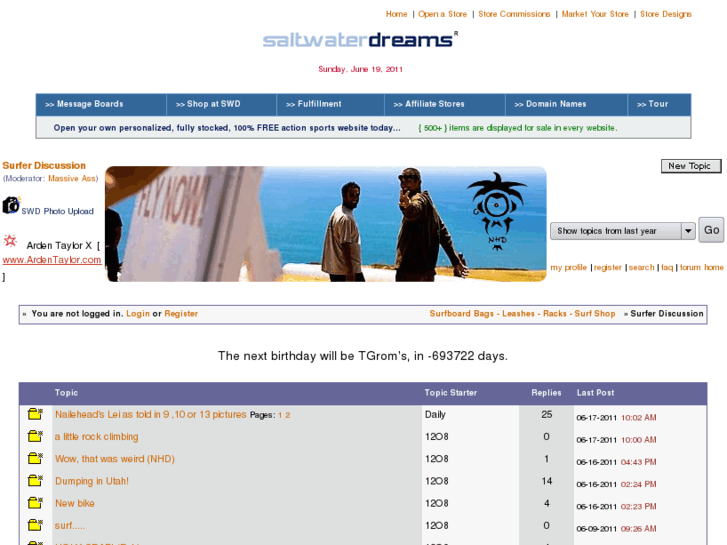This screenshot has height=545, width=727.
Task: Click the Replies column header
Action: [x=546, y=393]
